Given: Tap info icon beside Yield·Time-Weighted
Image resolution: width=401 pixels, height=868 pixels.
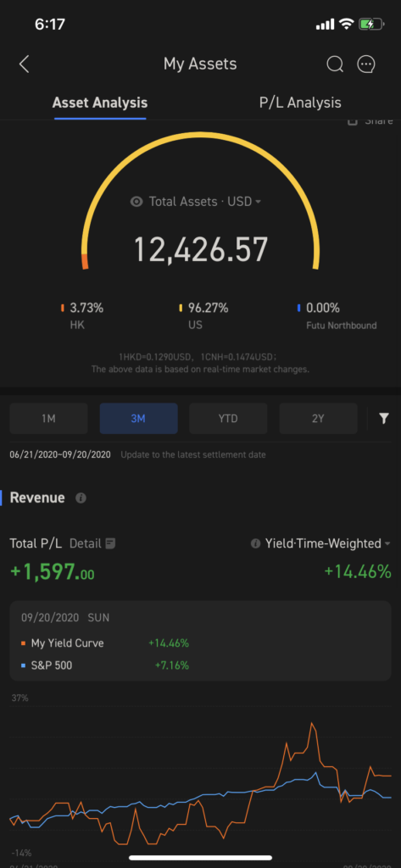Looking at the screenshot, I should pos(255,543).
